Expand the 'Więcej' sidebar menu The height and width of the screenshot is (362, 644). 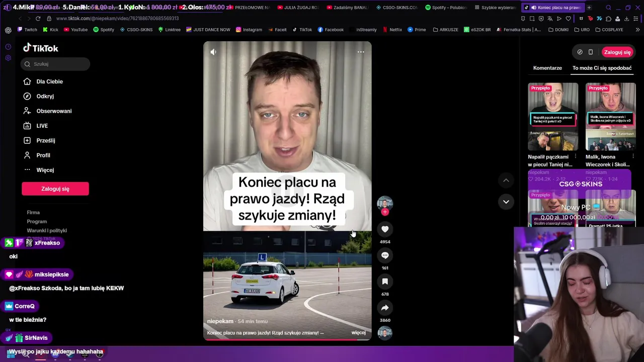pos(45,170)
